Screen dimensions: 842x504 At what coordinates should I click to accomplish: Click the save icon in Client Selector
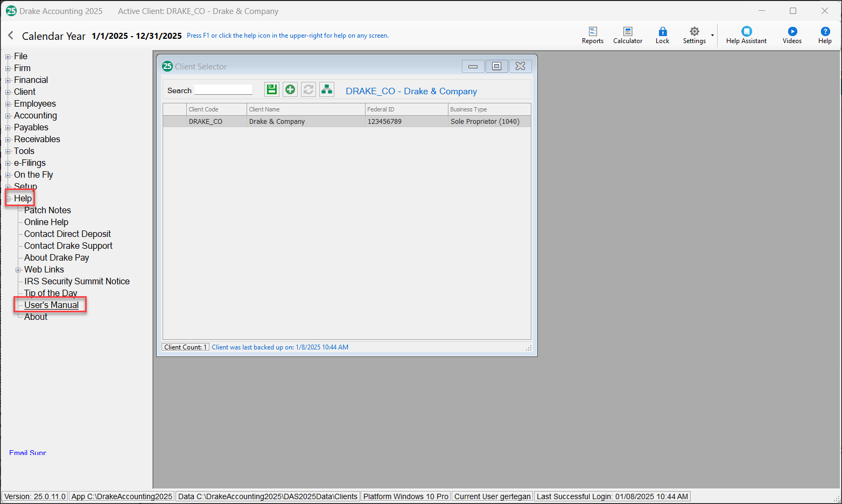click(x=271, y=89)
